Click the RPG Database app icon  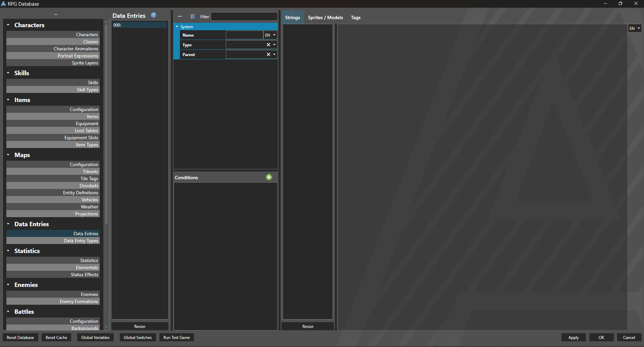coord(4,4)
